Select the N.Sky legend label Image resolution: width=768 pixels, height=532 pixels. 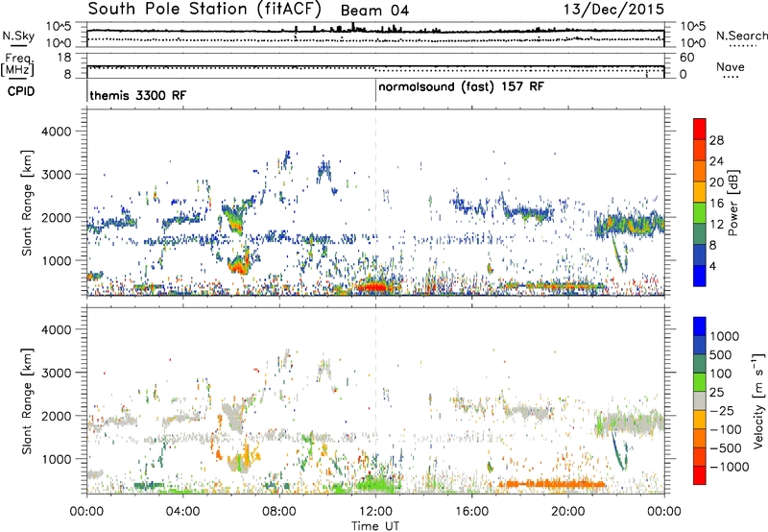pyautogui.click(x=18, y=36)
